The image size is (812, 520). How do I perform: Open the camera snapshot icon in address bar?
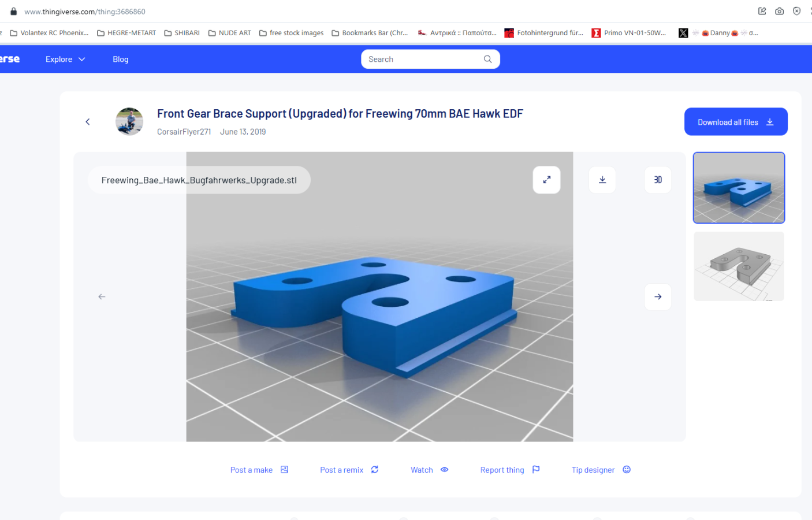pos(779,11)
